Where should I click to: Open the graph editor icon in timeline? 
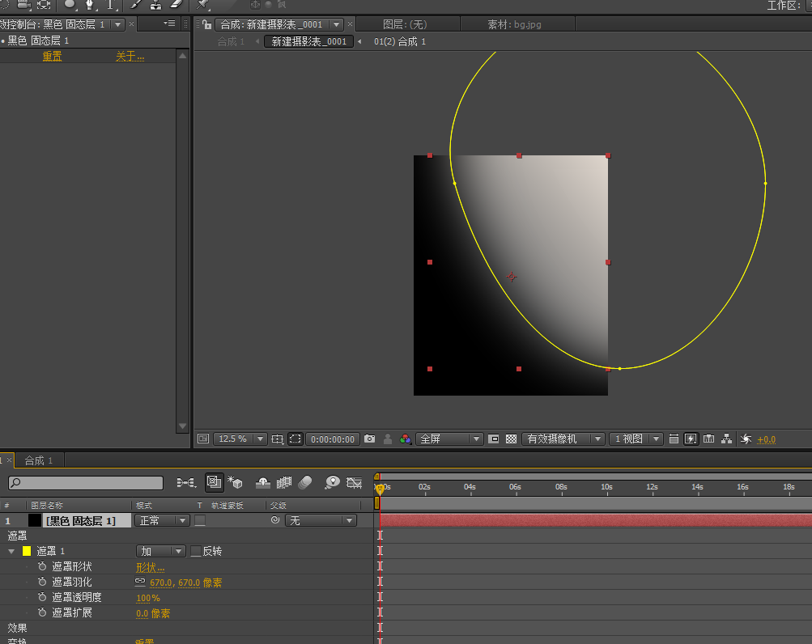tap(354, 483)
